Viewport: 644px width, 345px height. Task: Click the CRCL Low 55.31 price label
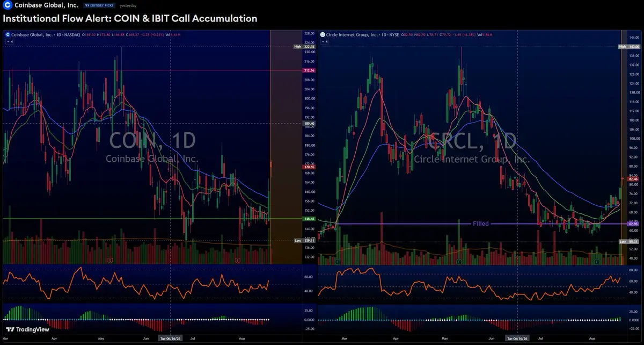pos(630,242)
